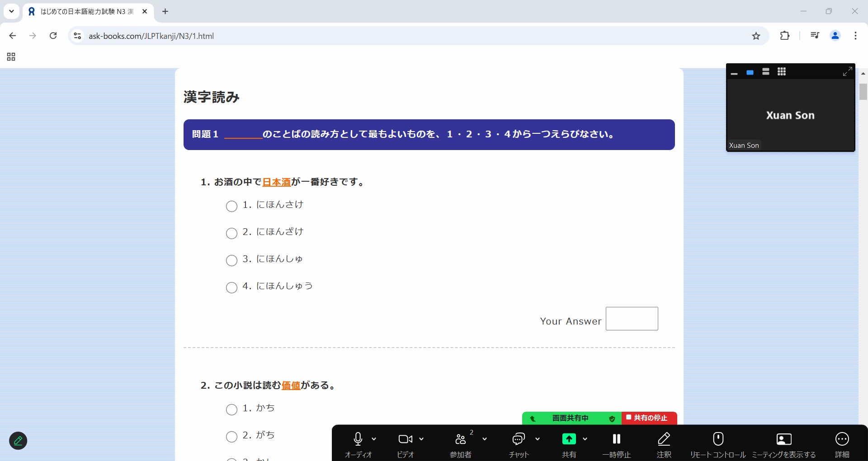This screenshot has width=868, height=461.
Task: Expand the video options arrow
Action: point(421,439)
